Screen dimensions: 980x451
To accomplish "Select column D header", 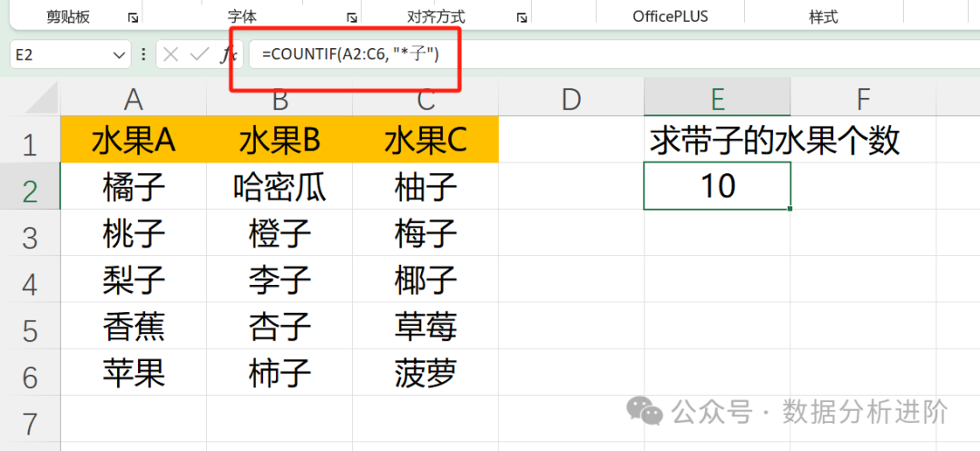I will 571,98.
